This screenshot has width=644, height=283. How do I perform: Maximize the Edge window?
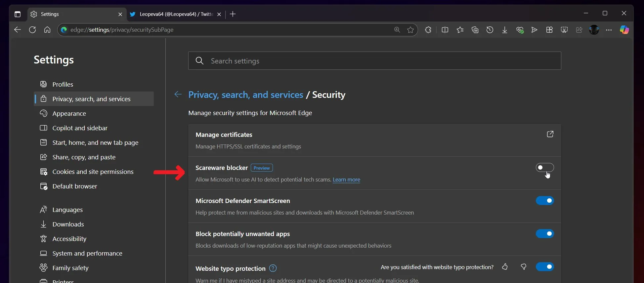tap(605, 13)
